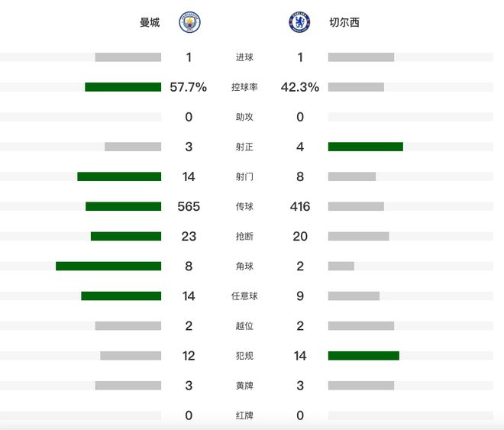Click the Manchester City club crest
504x430 pixels.
tap(189, 22)
